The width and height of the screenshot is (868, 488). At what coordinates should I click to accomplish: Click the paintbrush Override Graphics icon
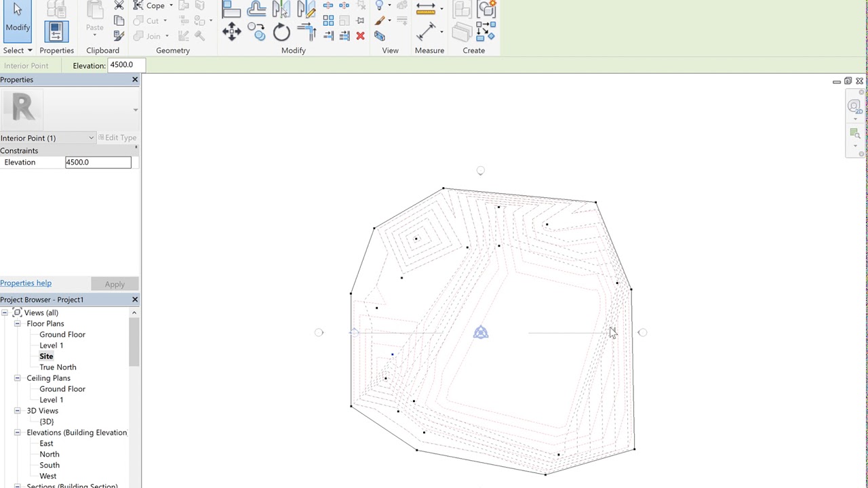[x=379, y=20]
